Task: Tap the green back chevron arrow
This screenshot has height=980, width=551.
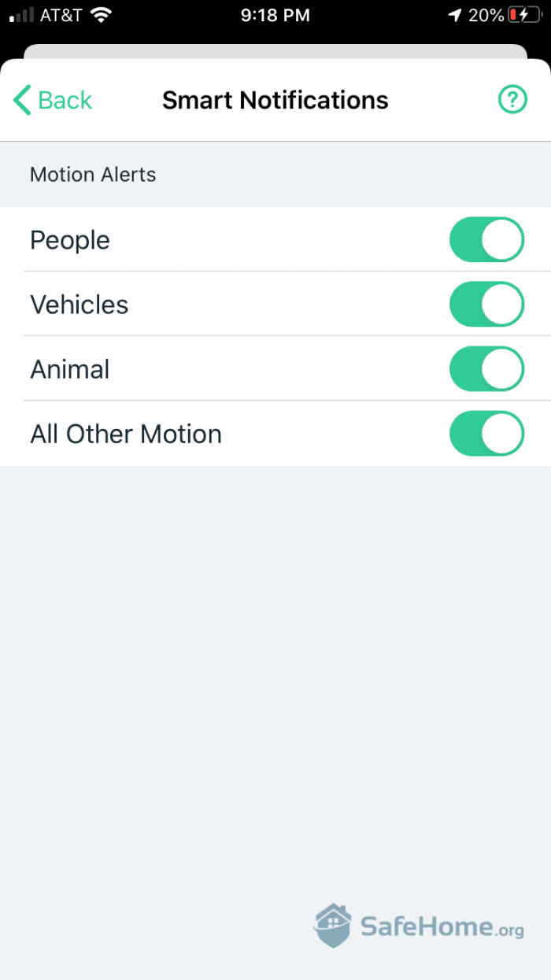Action: tap(22, 101)
